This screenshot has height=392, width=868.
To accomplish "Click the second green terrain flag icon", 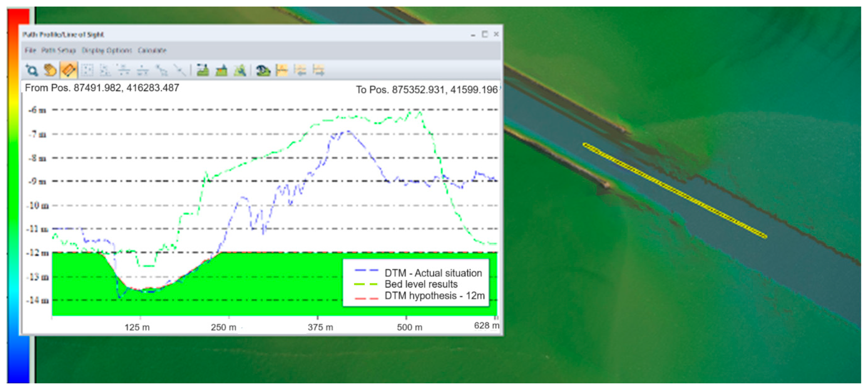I will coord(221,70).
